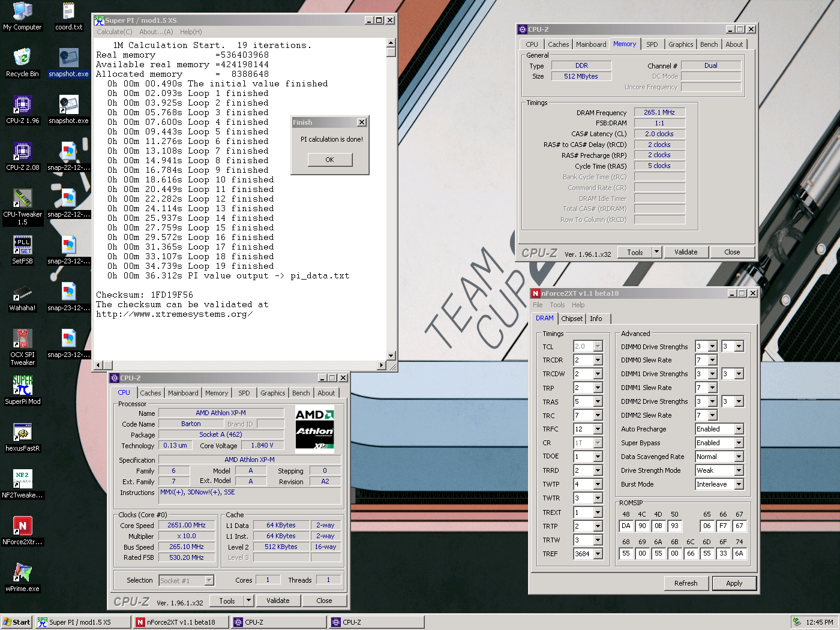Open the CPU-Tweaker 1.5 desktop icon
The image size is (840, 630).
click(22, 199)
